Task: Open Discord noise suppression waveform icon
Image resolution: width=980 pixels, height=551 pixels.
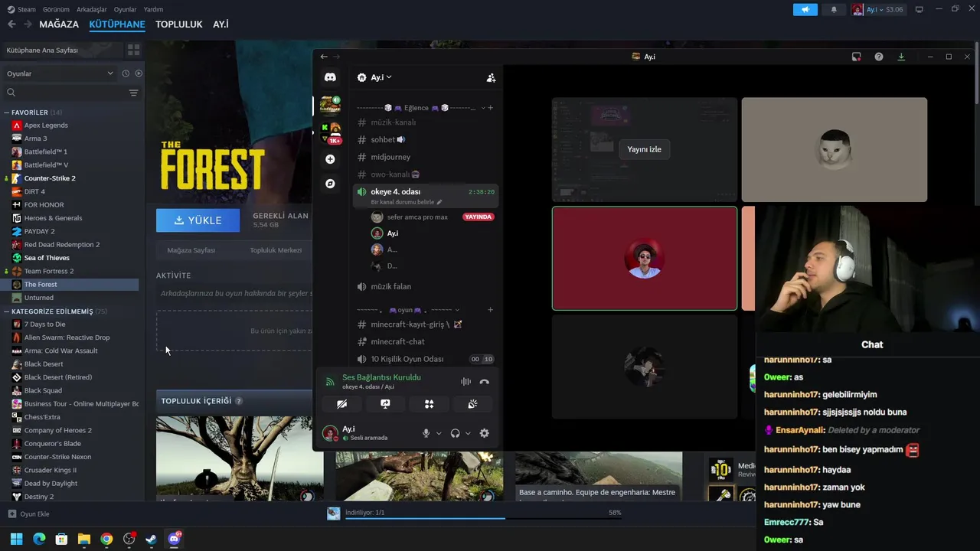Action: pyautogui.click(x=465, y=381)
